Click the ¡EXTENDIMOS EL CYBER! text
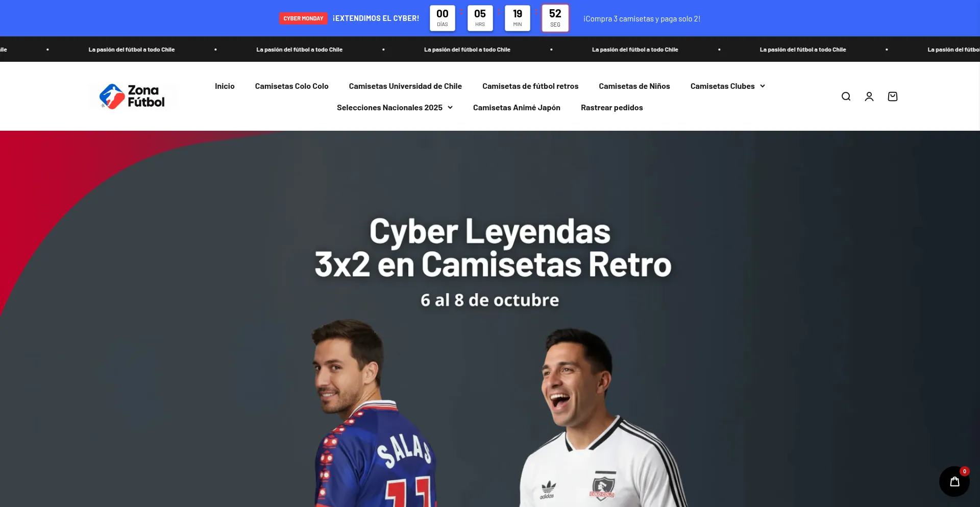 click(376, 18)
